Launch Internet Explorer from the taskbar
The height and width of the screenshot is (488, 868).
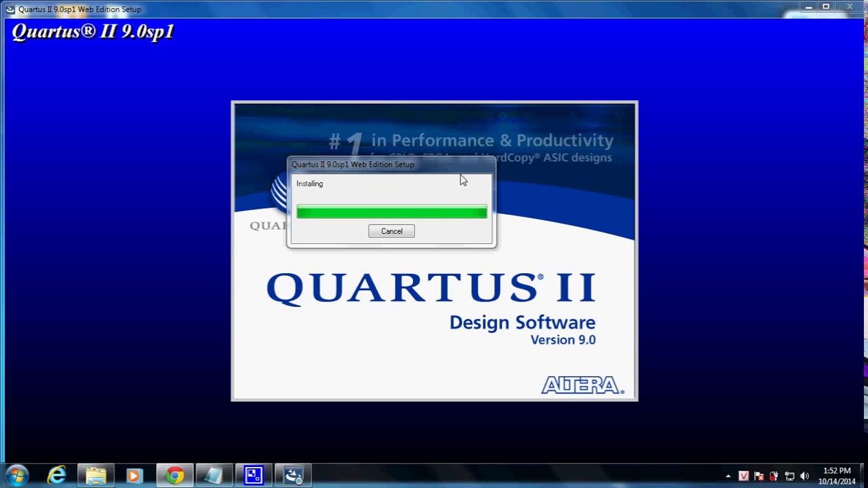[57, 476]
